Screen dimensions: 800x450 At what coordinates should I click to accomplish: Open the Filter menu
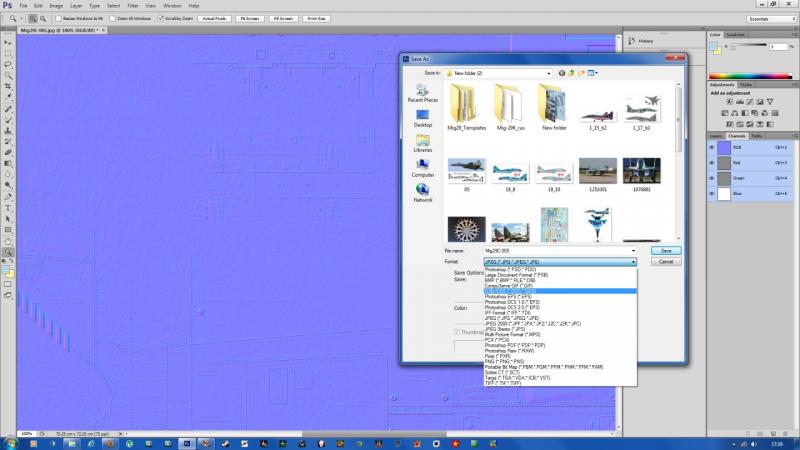coord(133,6)
